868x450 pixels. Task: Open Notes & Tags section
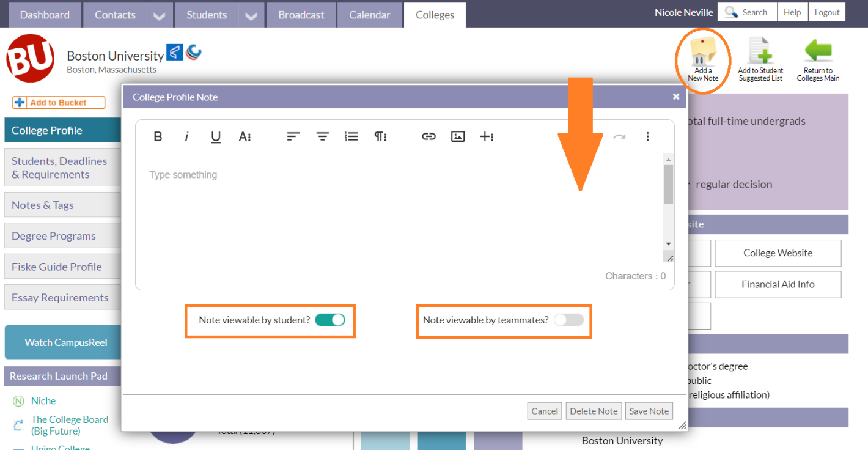[x=63, y=205]
